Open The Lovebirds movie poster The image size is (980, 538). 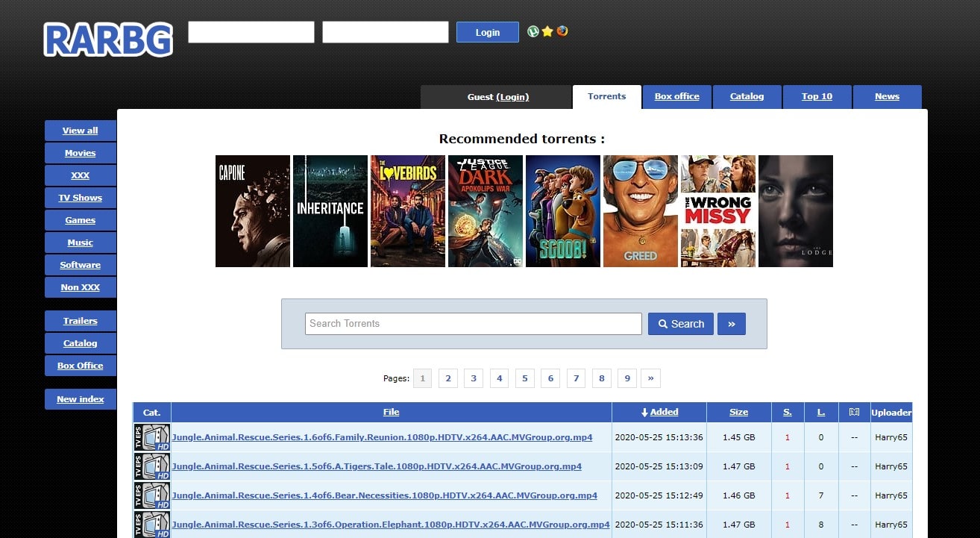click(408, 211)
